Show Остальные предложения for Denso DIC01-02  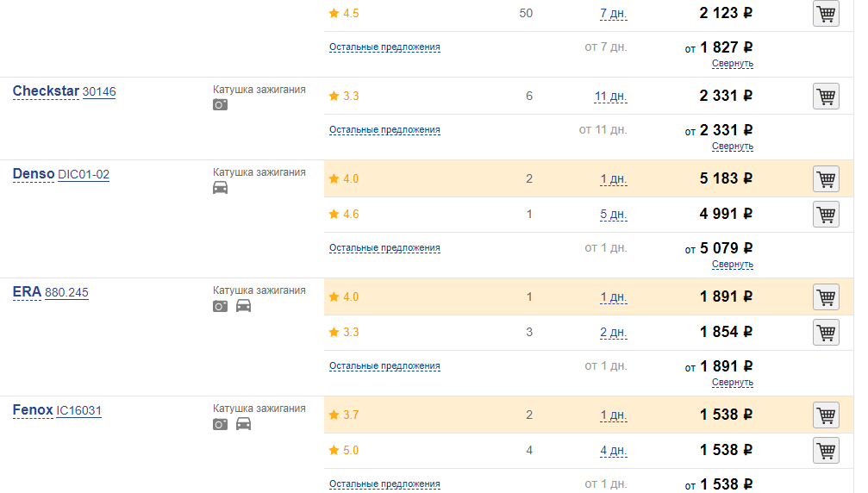384,248
